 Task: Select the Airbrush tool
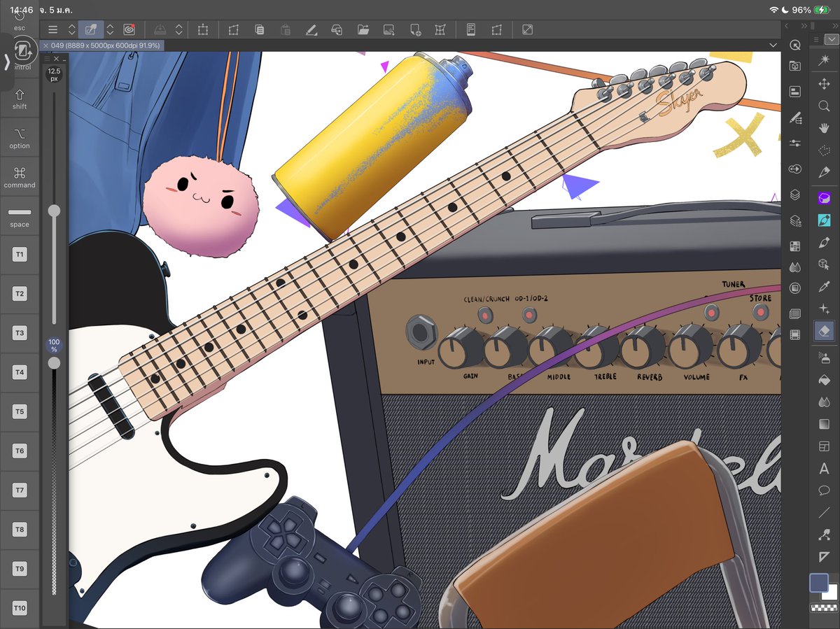824,358
